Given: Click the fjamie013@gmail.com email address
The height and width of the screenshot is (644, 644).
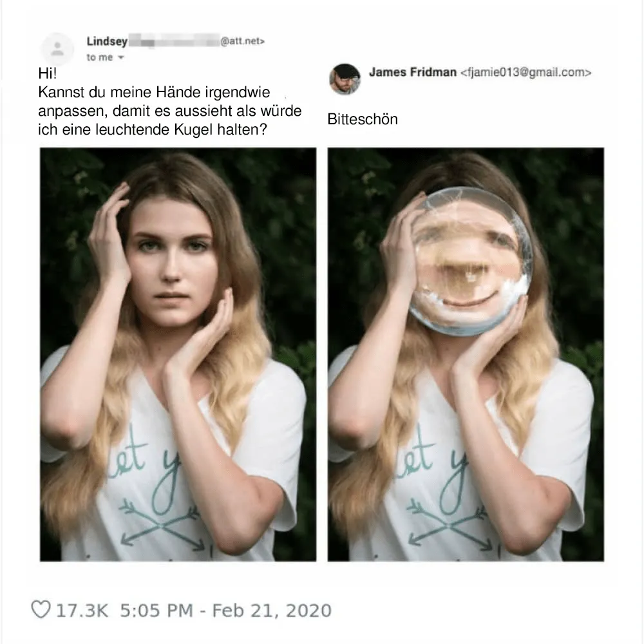Looking at the screenshot, I should click(526, 73).
